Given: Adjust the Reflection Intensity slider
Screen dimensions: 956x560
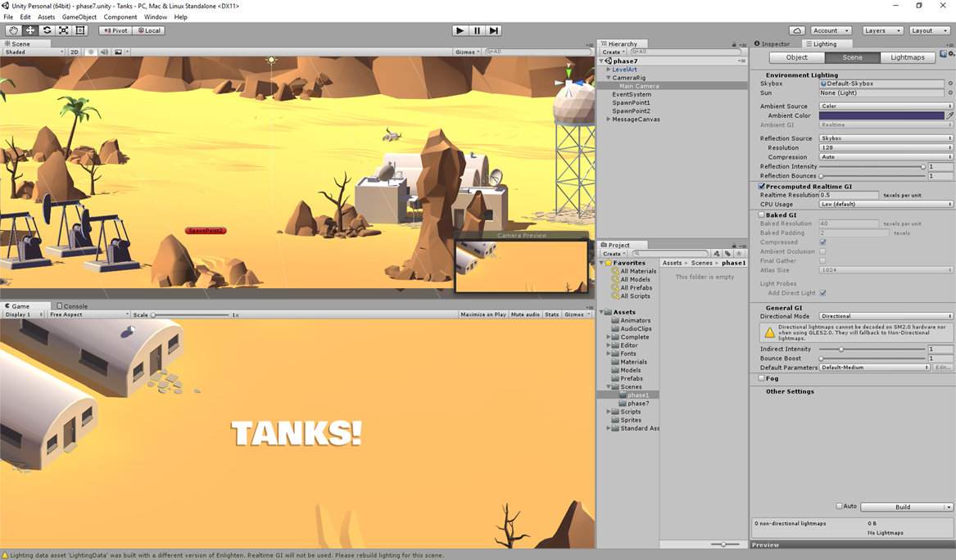Looking at the screenshot, I should tap(872, 167).
